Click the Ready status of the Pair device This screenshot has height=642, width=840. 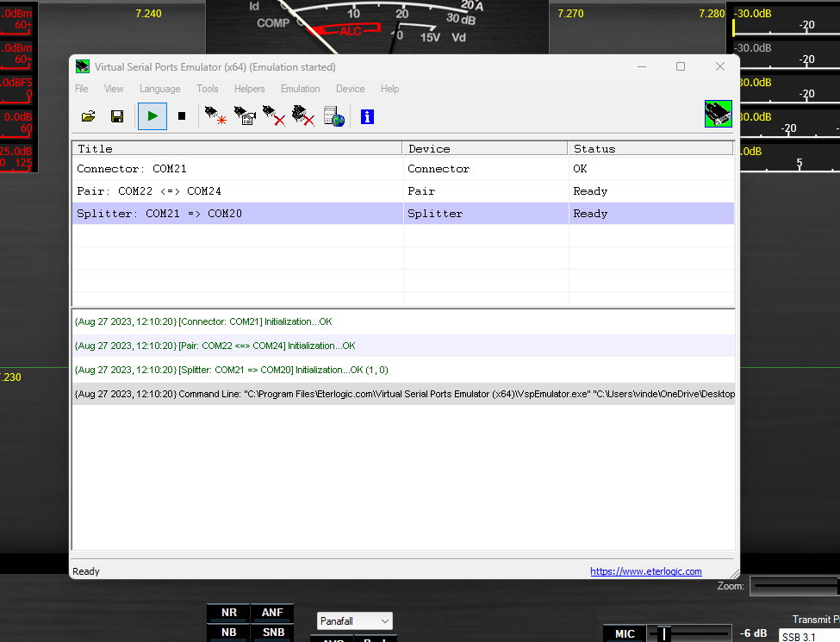[x=590, y=191]
